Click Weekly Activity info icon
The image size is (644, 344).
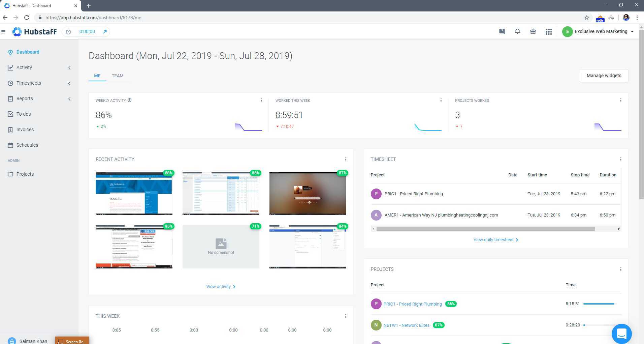pos(130,100)
